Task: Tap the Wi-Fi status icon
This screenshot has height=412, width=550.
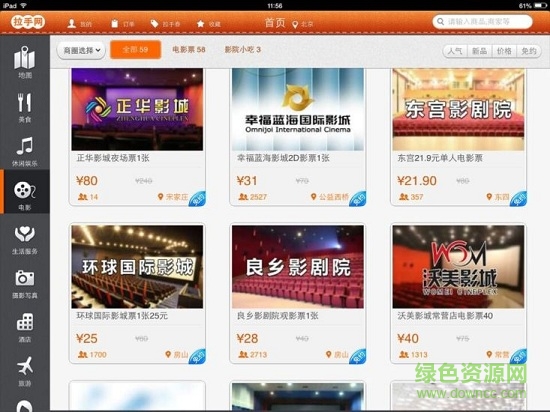Action: click(x=24, y=6)
